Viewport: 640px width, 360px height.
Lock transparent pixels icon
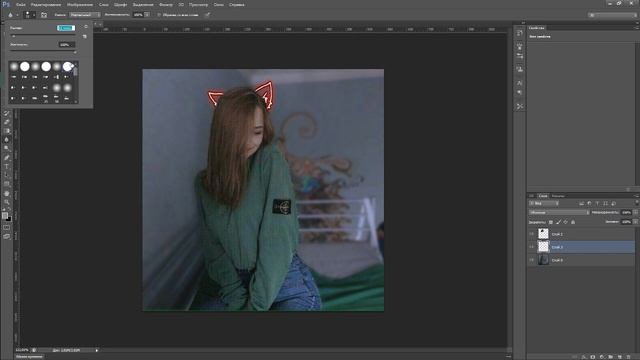point(551,222)
